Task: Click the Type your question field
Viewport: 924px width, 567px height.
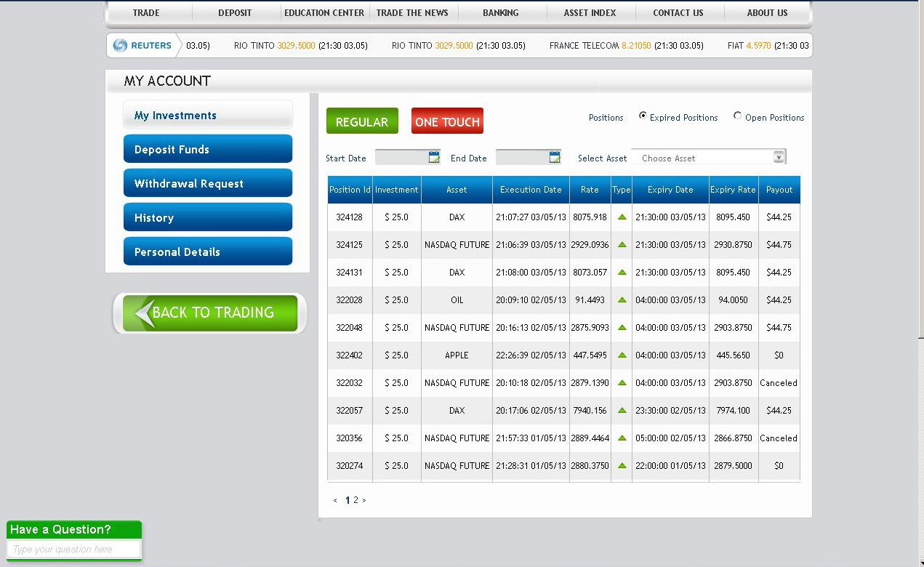Action: coord(73,549)
